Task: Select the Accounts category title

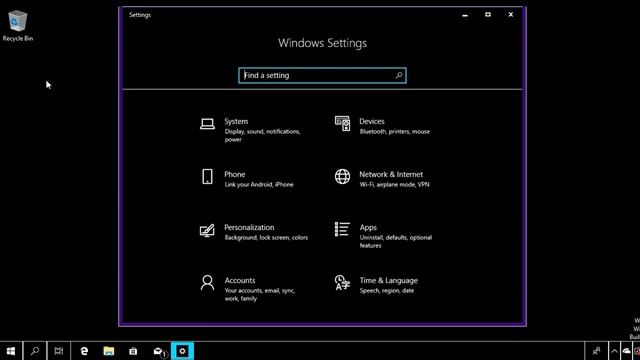Action: 240,280
